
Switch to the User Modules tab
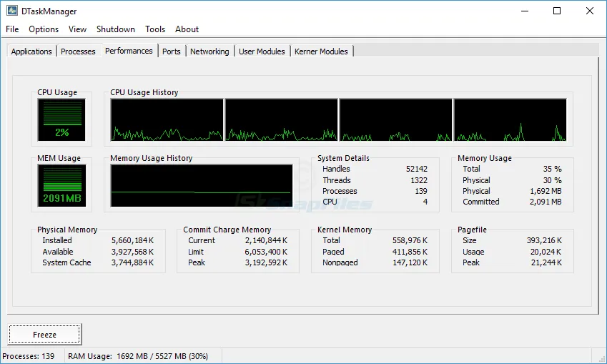pos(262,51)
